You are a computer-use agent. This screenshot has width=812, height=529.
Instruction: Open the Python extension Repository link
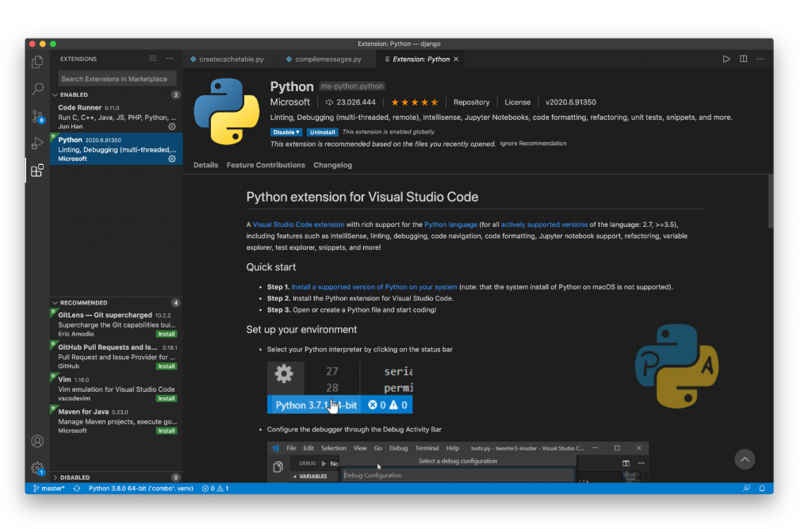(x=471, y=102)
